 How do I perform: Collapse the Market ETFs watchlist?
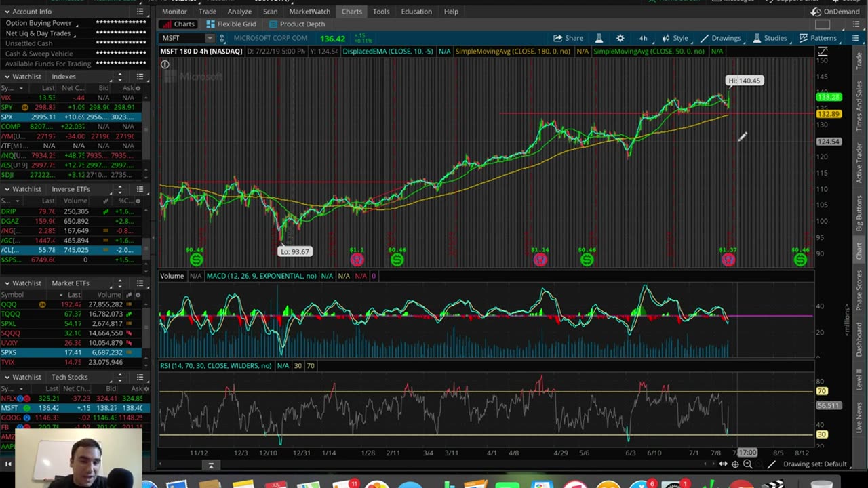[x=7, y=283]
